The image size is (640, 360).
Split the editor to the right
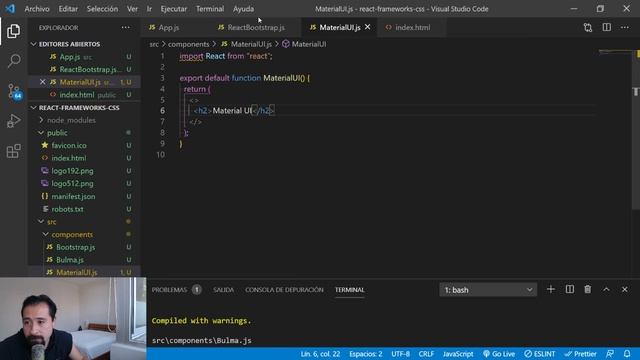point(607,27)
